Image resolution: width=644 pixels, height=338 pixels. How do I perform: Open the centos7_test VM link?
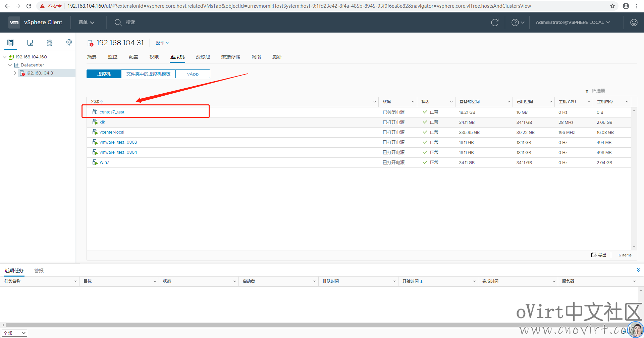(112, 112)
